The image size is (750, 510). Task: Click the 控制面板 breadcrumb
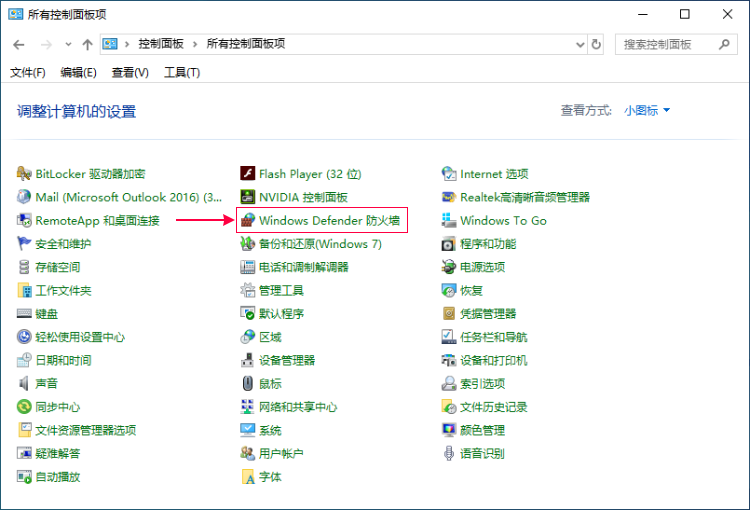(x=161, y=44)
